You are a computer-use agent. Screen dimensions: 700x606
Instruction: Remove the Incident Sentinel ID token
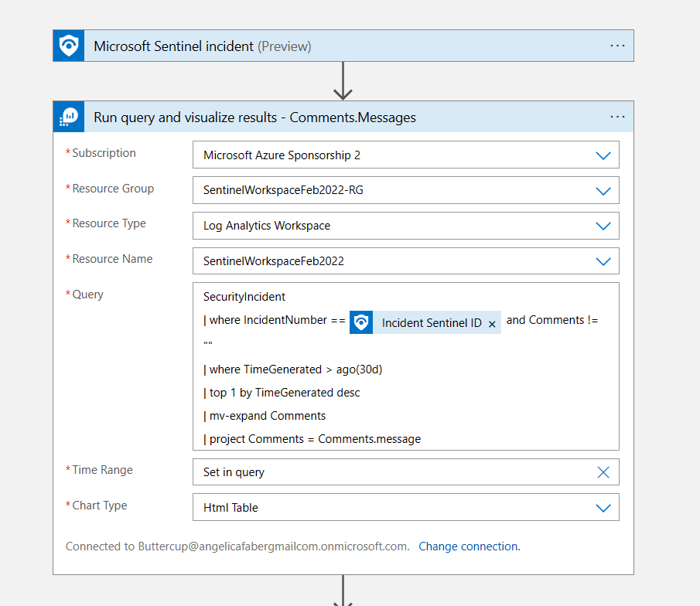click(492, 324)
